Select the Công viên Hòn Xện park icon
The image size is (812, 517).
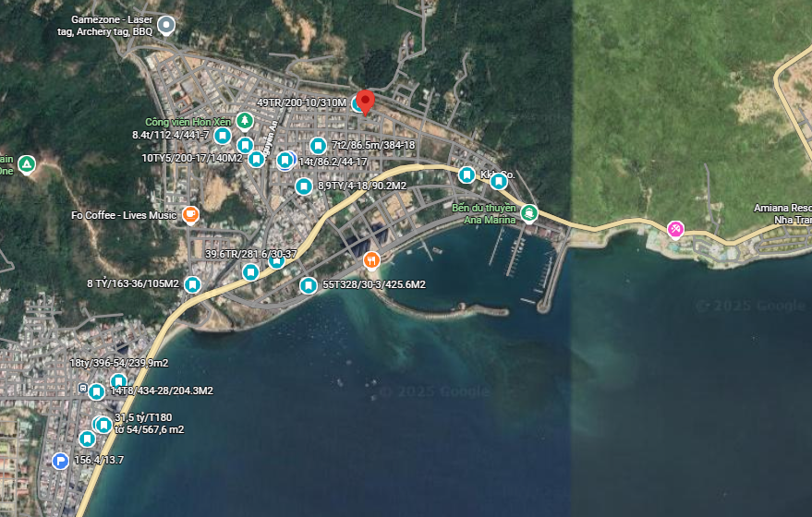245,121
